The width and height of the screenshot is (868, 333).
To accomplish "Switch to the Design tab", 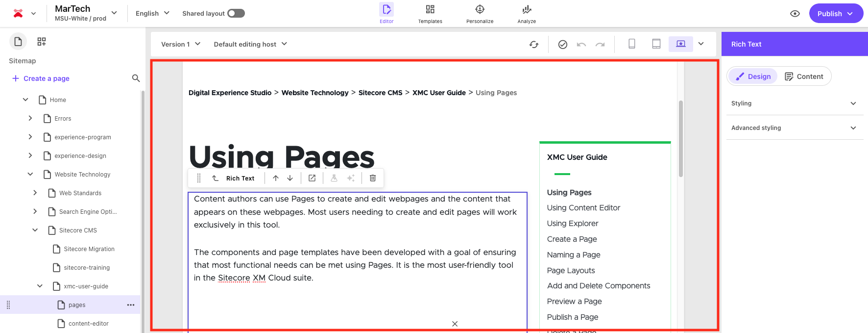I will [753, 77].
